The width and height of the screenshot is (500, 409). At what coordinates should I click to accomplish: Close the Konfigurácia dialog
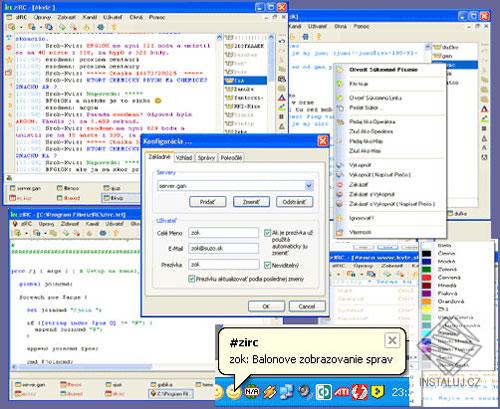point(323,141)
